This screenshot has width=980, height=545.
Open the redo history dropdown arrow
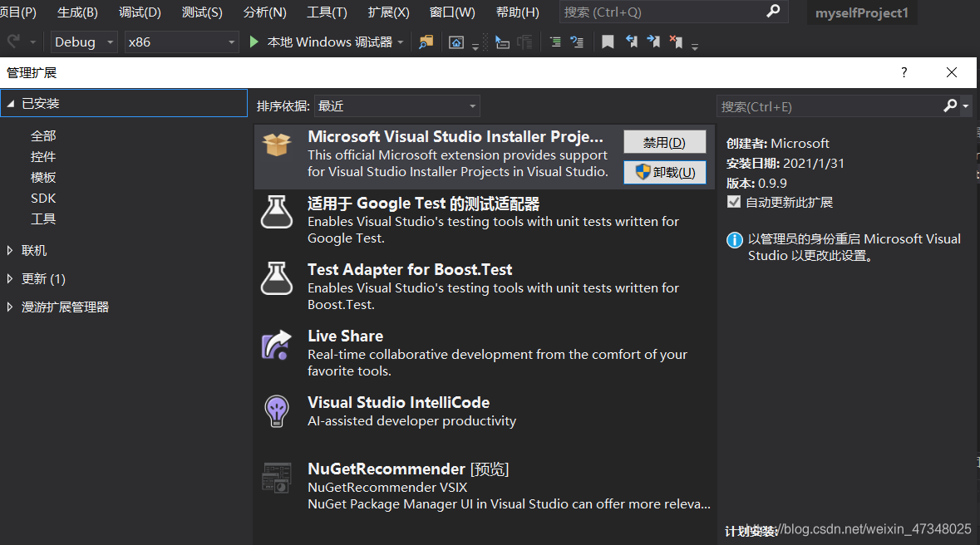tap(32, 42)
